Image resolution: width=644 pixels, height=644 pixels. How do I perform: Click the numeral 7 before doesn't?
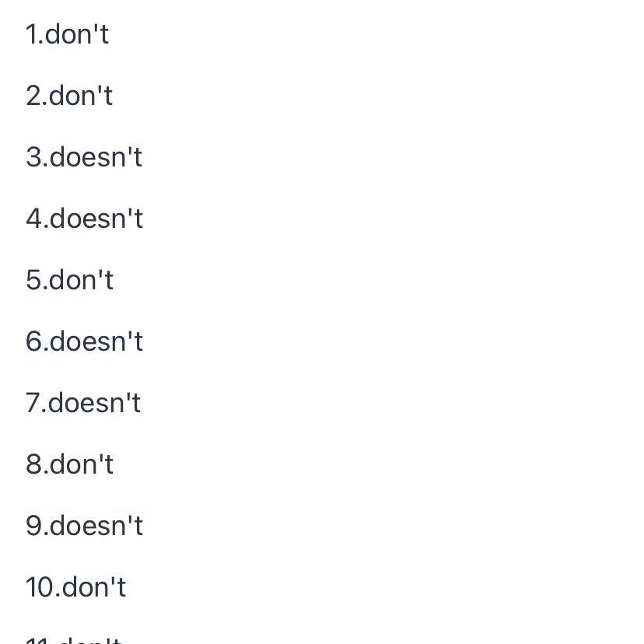33,403
